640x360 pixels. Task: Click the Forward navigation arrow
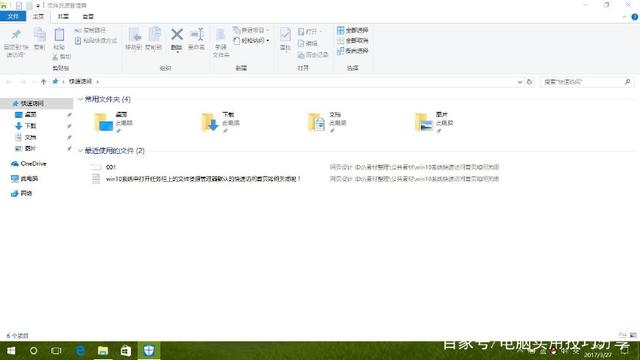(23, 82)
